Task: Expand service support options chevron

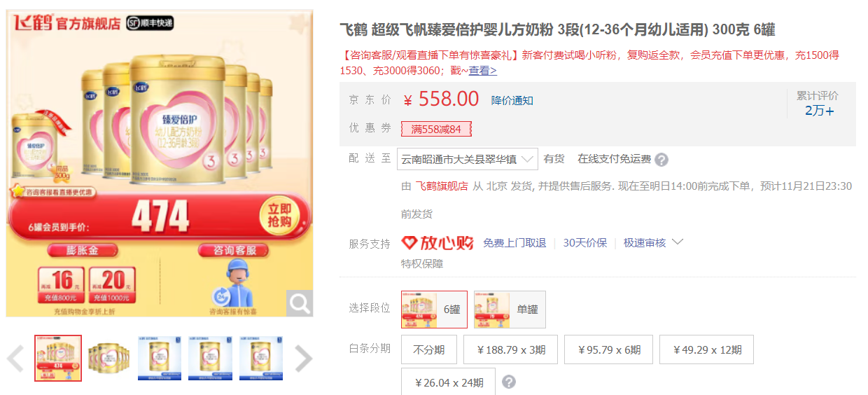Action: [677, 242]
